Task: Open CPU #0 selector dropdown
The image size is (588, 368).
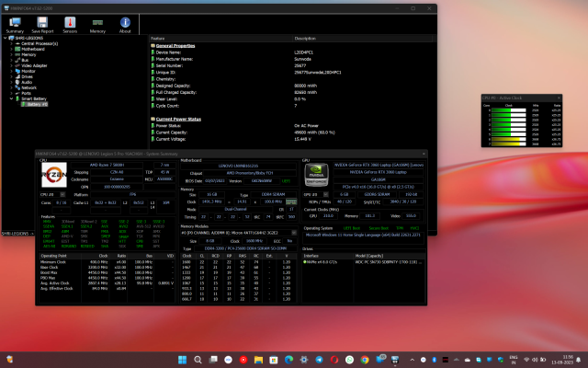Action: (62, 194)
